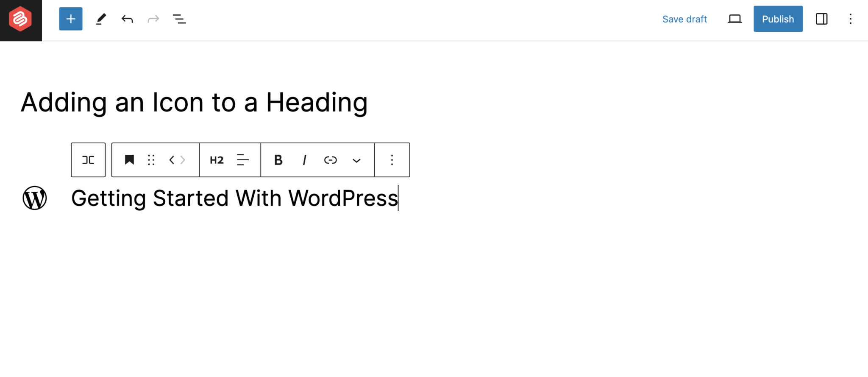This screenshot has height=377, width=868.
Task: Click the Redo arrow icon
Action: [153, 19]
